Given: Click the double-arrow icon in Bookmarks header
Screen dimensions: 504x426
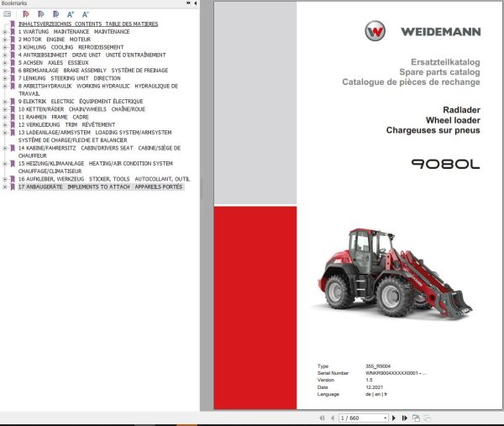Looking at the screenshot, I should [188, 3].
